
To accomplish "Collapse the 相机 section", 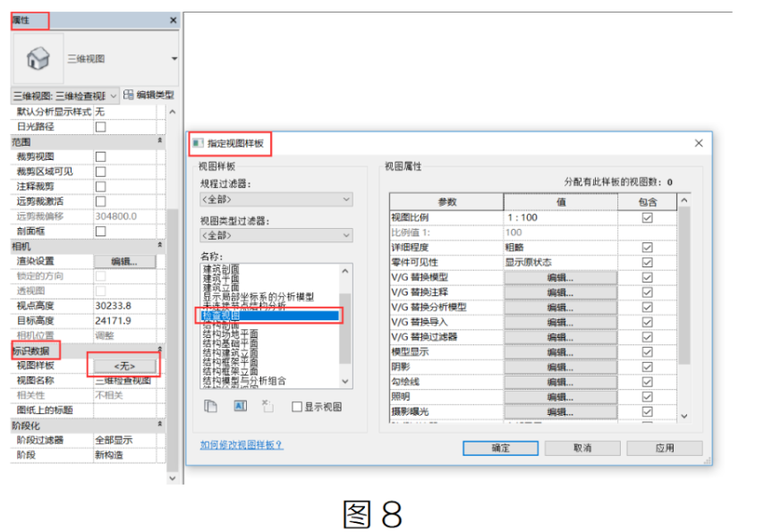I will tap(160, 246).
